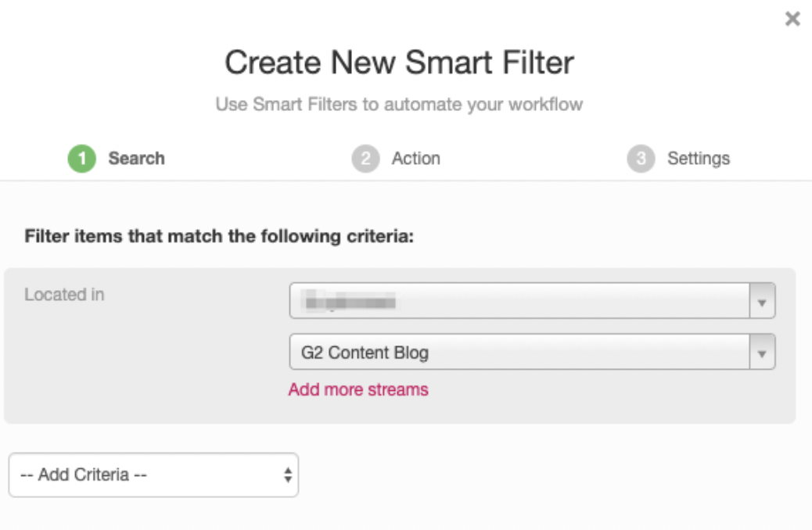Viewport: 812px width, 530px height.
Task: Click the Create New Smart Filter title
Action: pos(399,63)
